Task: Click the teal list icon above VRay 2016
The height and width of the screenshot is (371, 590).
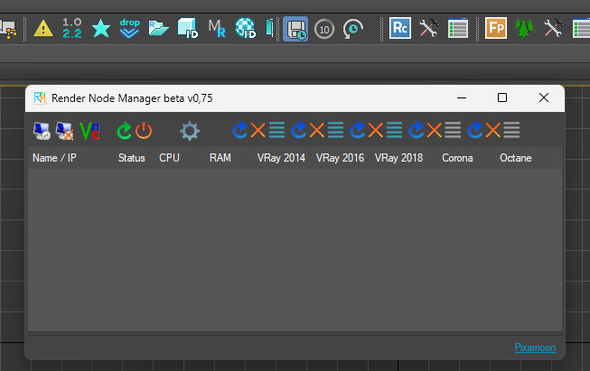Action: click(x=336, y=130)
